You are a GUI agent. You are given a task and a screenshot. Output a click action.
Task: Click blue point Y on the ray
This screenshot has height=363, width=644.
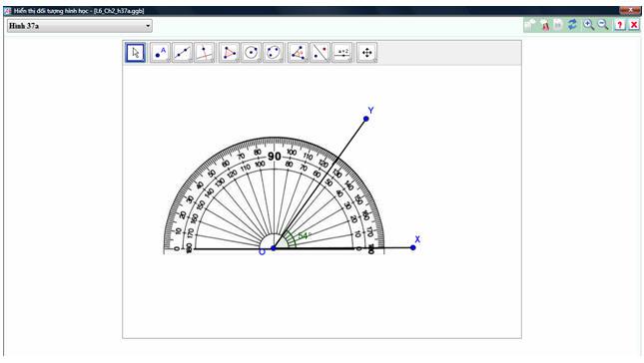click(366, 119)
